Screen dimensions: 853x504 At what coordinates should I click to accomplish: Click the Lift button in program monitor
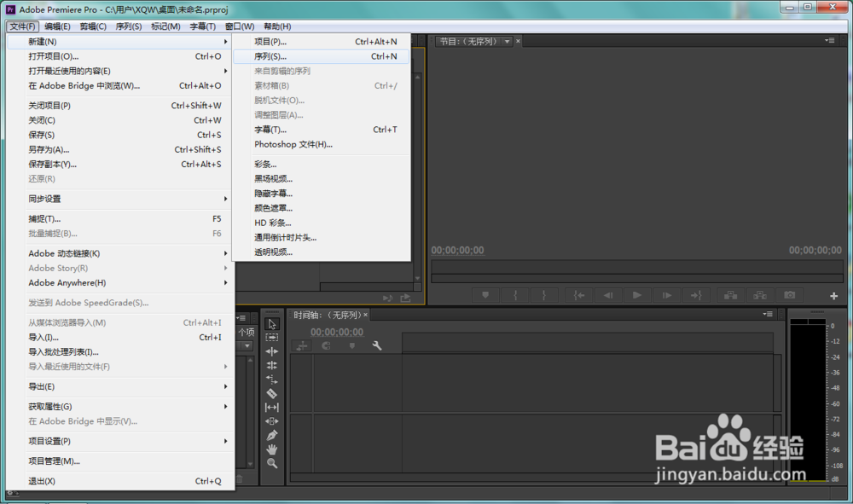[x=731, y=295]
